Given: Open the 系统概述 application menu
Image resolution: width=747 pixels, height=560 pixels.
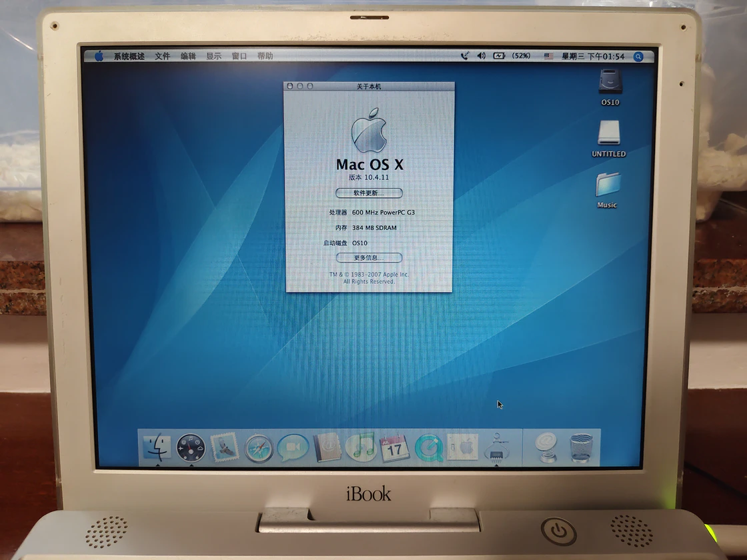Looking at the screenshot, I should point(129,56).
